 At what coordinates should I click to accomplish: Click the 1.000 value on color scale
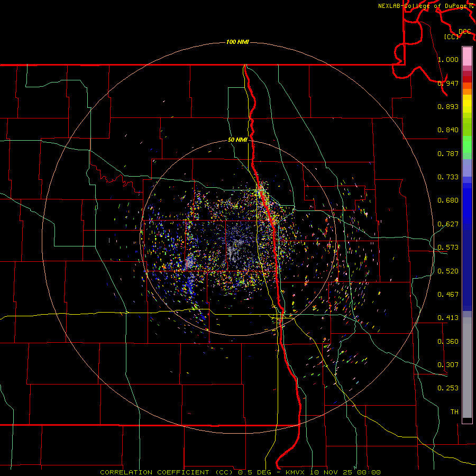[448, 59]
